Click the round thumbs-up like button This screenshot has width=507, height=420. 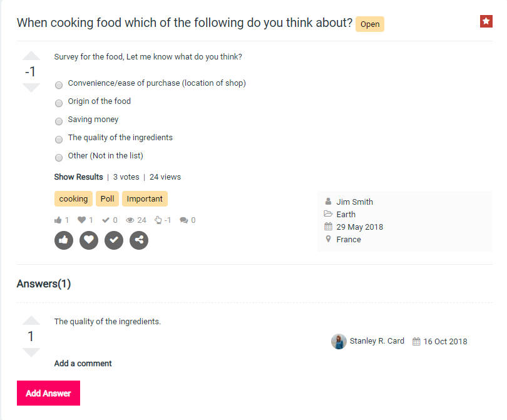coord(64,240)
